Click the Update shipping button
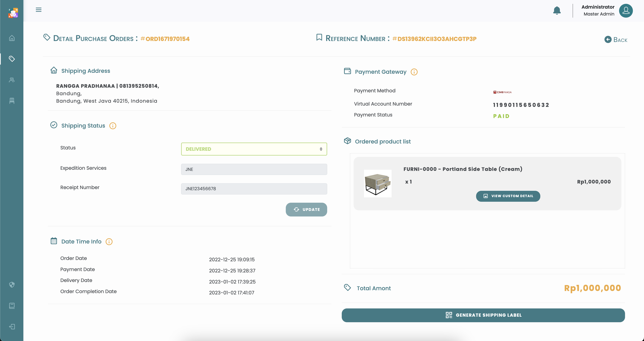This screenshot has height=341, width=644. pyautogui.click(x=306, y=209)
